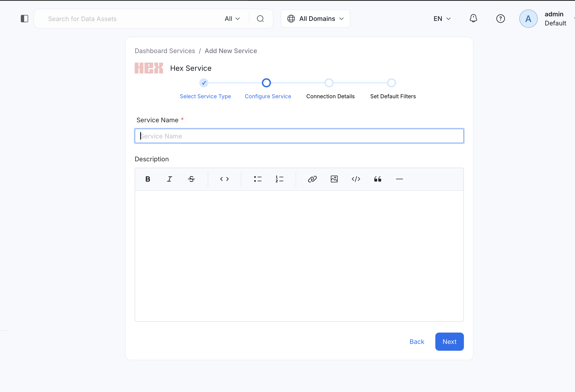The width and height of the screenshot is (575, 392).
Task: Toggle bold formatting in description editor
Action: pos(148,179)
